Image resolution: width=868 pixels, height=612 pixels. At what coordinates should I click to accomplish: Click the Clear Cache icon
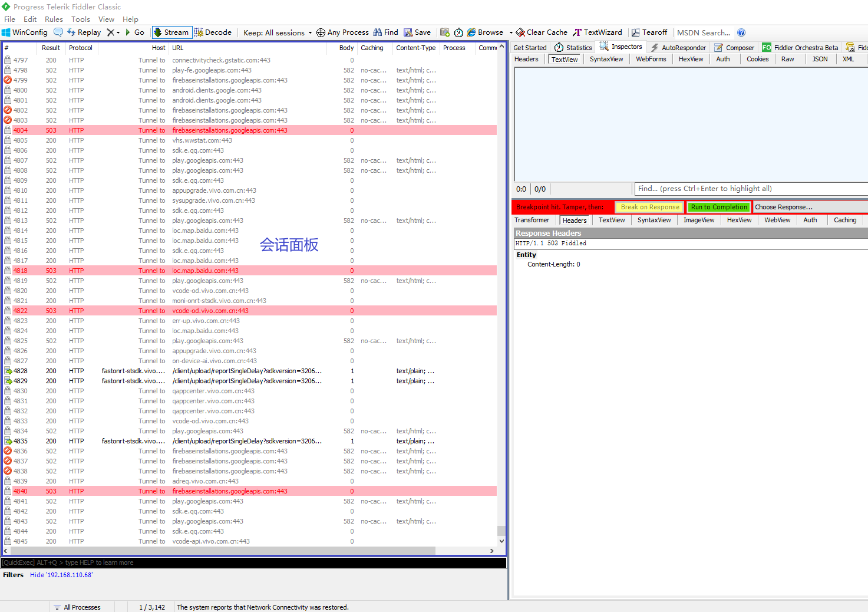(x=540, y=32)
